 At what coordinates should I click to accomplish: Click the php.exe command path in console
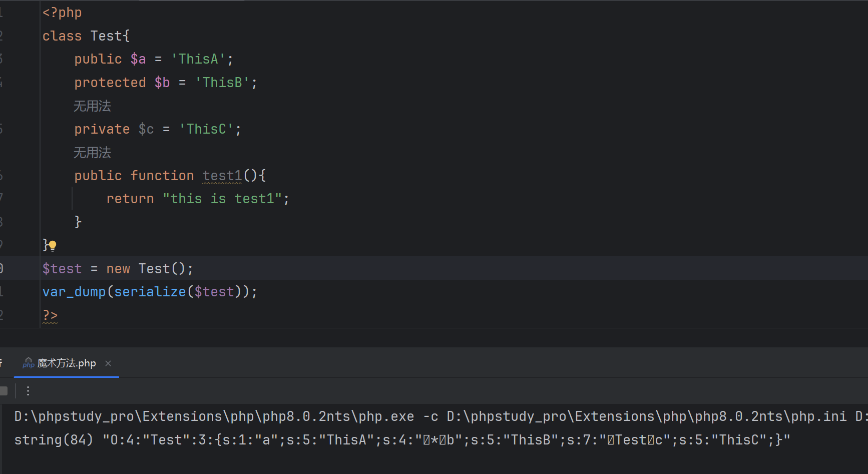(x=214, y=416)
